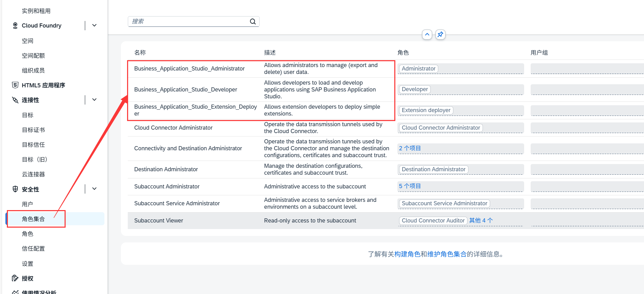Select the Subaccount Administrator row name
Screen dimensions: 644x294
pyautogui.click(x=167, y=186)
